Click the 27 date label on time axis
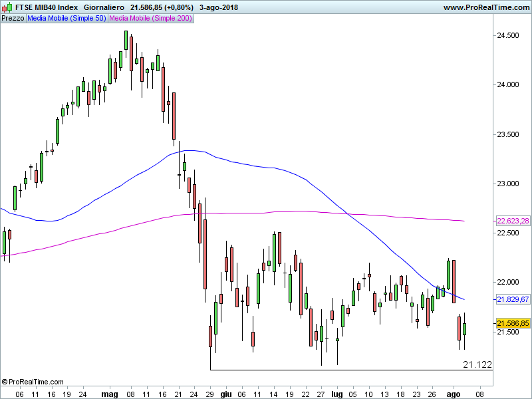The image size is (532, 399). click(321, 394)
